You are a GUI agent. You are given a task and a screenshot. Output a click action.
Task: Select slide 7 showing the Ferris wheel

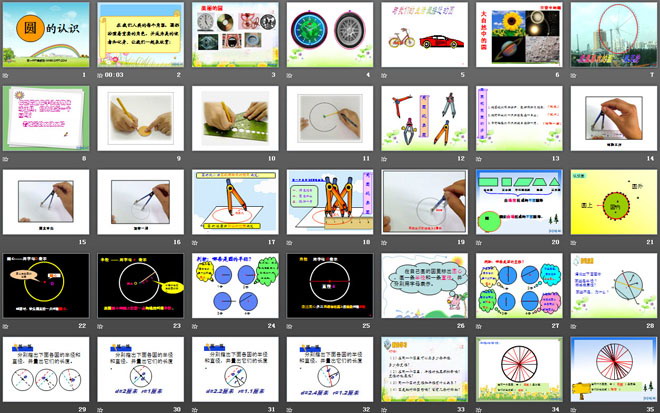tap(612, 35)
